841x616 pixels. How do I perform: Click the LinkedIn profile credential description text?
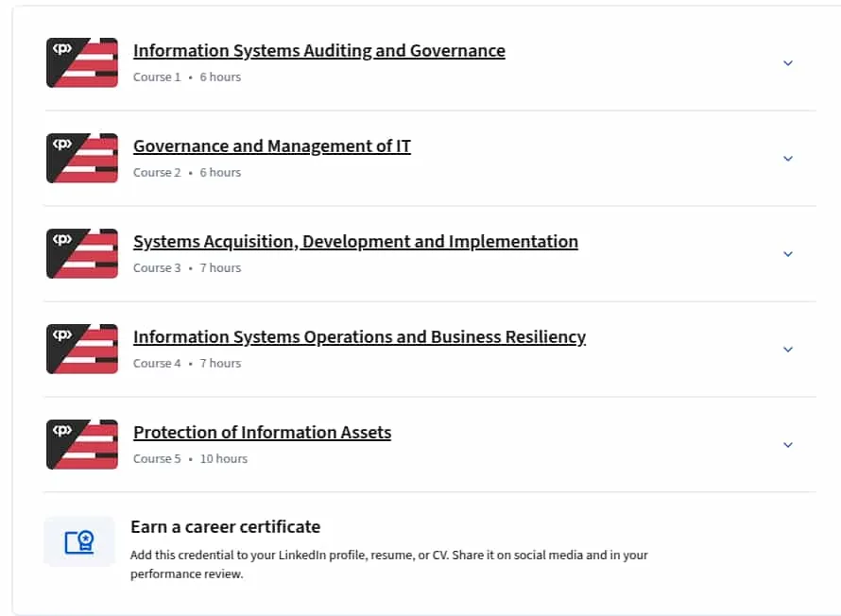coord(389,564)
